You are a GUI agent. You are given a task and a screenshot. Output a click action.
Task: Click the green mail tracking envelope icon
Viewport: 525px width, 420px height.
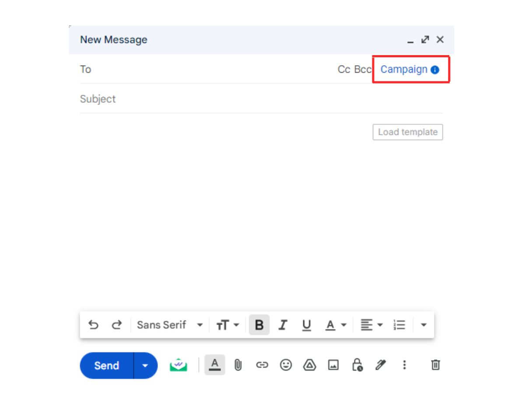click(178, 365)
